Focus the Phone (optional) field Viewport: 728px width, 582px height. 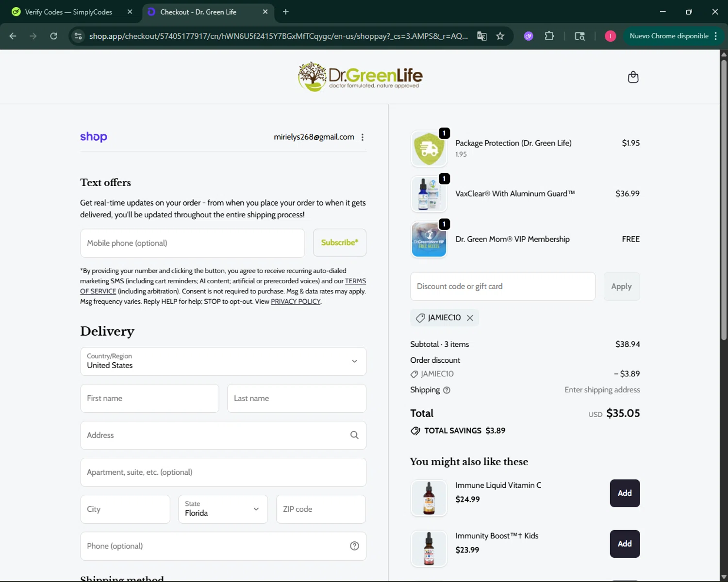[x=223, y=546]
